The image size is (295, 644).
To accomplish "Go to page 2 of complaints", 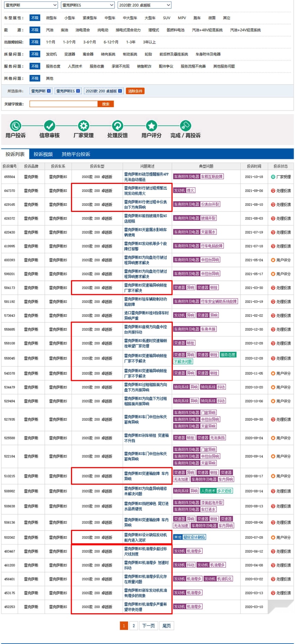I will click(x=134, y=626).
